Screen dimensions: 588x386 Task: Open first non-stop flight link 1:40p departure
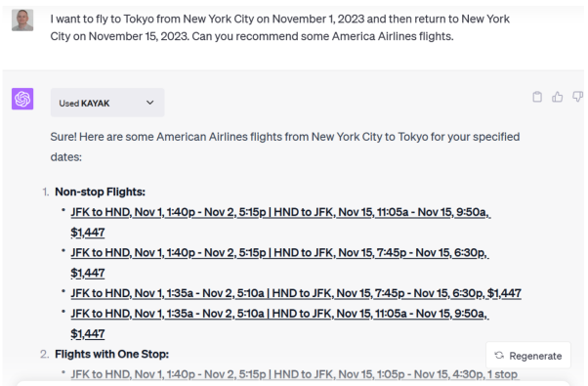[x=280, y=212]
